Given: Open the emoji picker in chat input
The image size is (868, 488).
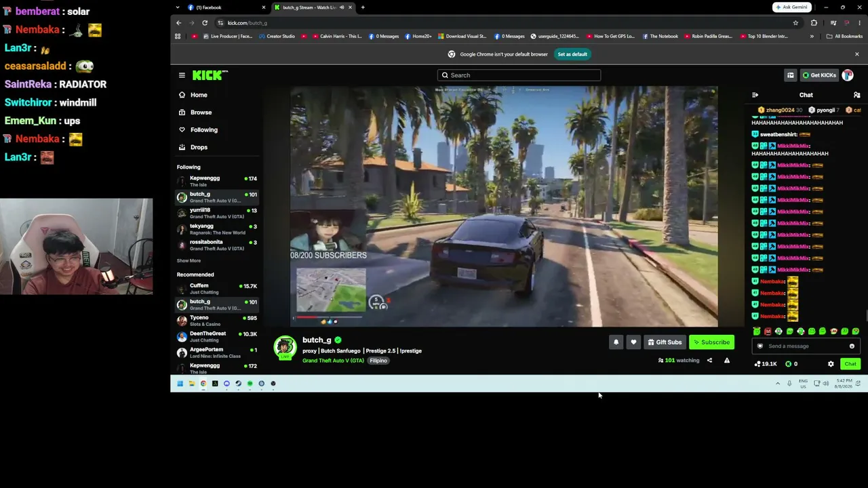Looking at the screenshot, I should pos(852,346).
